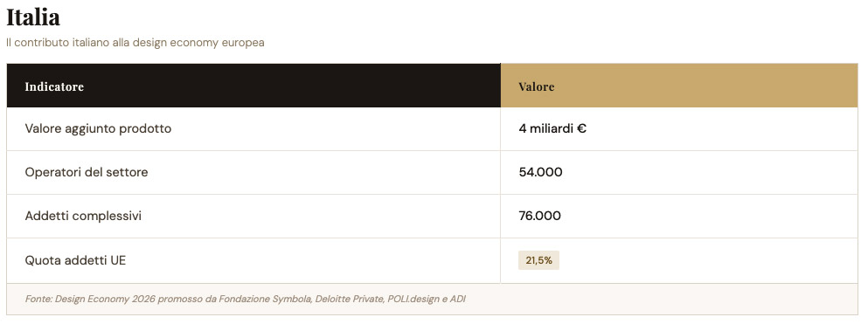The width and height of the screenshot is (868, 324).
Task: Click the 21,5% badge
Action: click(x=538, y=260)
